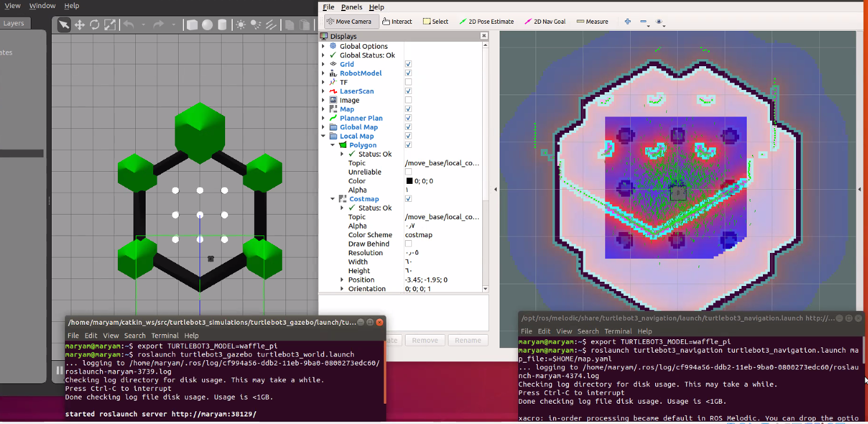Click the Gazebo copy icon
This screenshot has width=868, height=424.
coord(290,24)
